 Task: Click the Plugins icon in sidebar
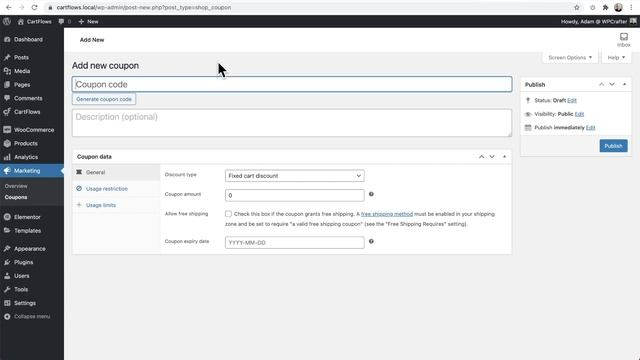click(7, 262)
